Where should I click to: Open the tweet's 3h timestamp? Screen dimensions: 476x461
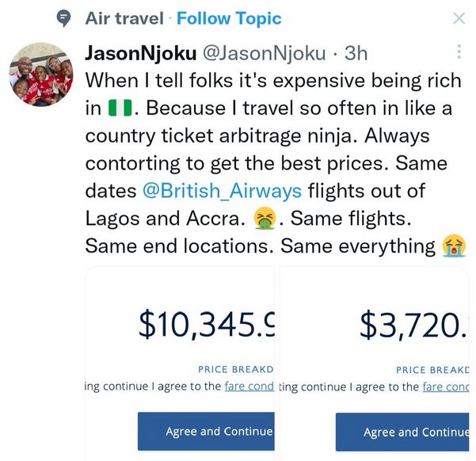(356, 53)
